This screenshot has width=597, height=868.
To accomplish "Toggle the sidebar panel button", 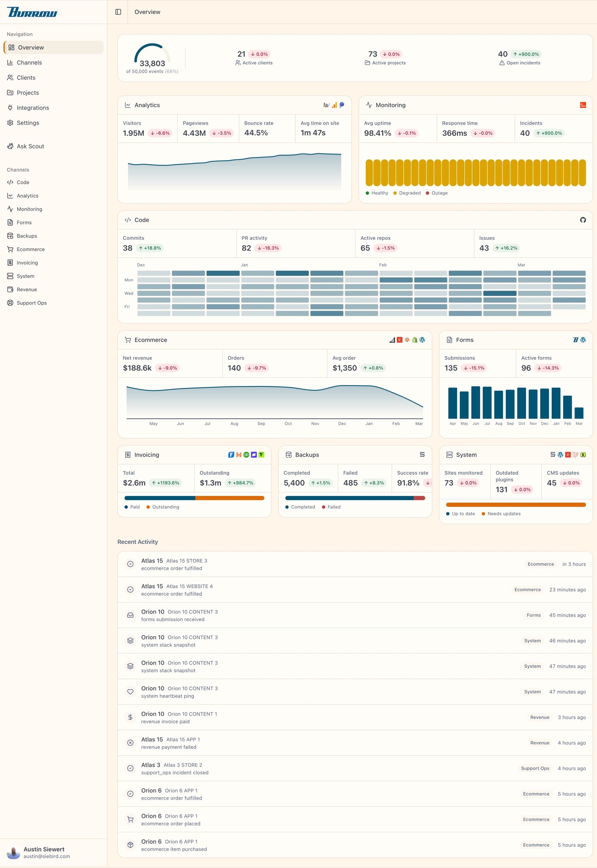I will point(118,12).
